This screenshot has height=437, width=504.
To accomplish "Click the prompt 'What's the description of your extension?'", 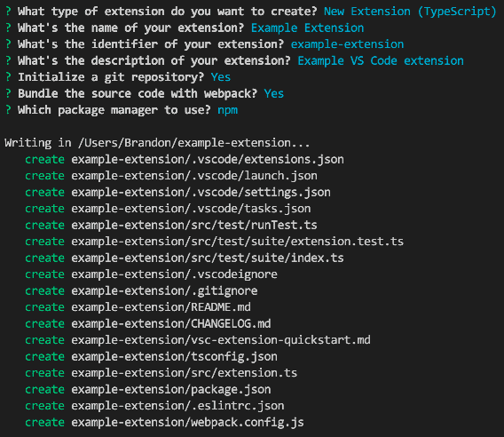I will point(154,60).
